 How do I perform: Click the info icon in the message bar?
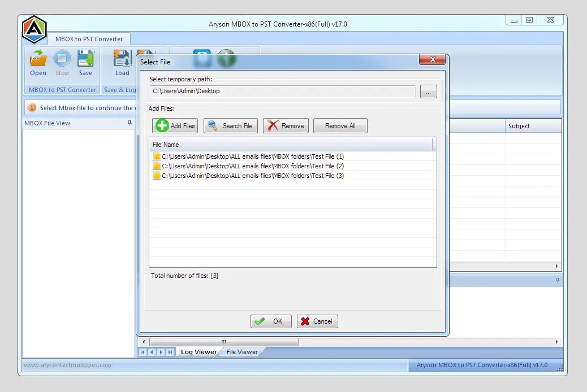(32, 108)
